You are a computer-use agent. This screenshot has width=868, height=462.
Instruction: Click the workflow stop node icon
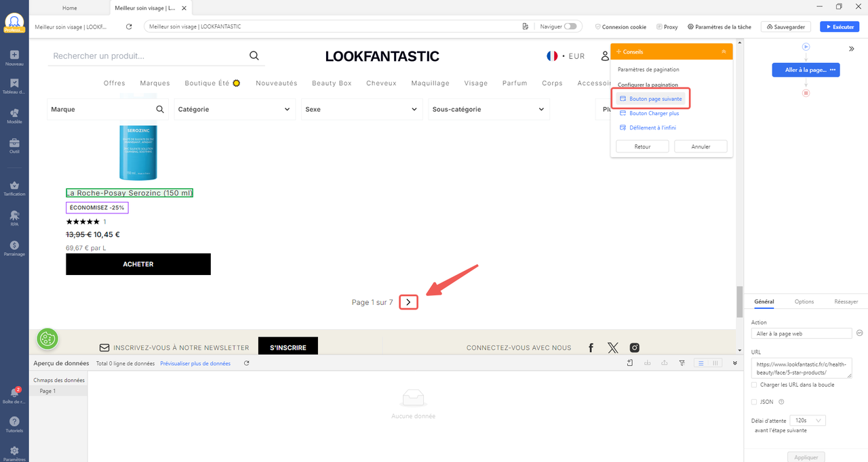click(806, 93)
